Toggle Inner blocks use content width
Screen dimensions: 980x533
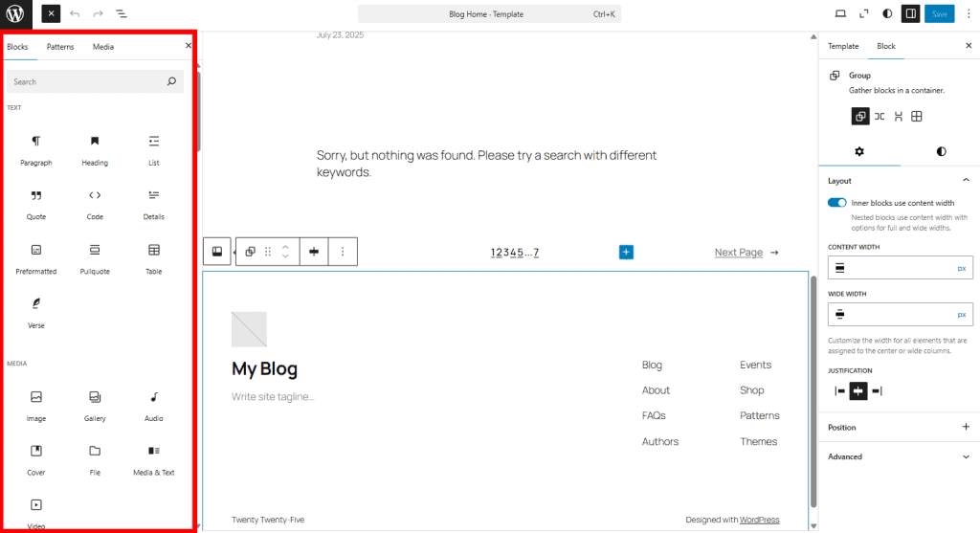point(836,203)
